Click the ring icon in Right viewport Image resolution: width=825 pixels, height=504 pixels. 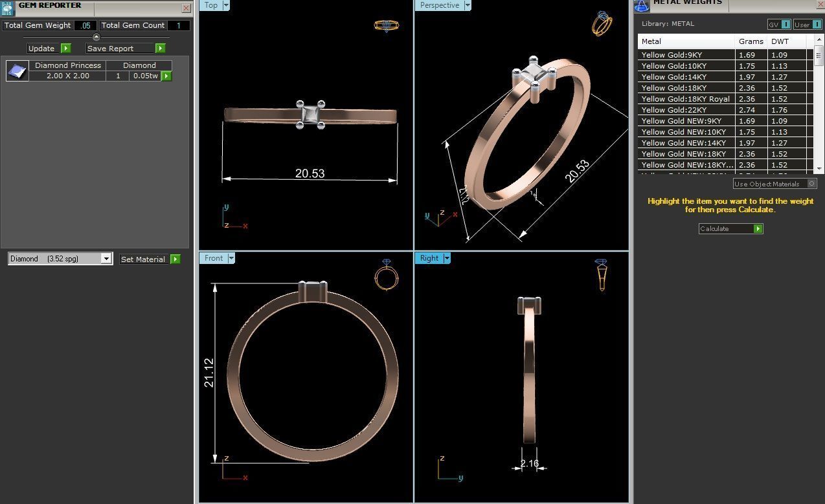[602, 275]
